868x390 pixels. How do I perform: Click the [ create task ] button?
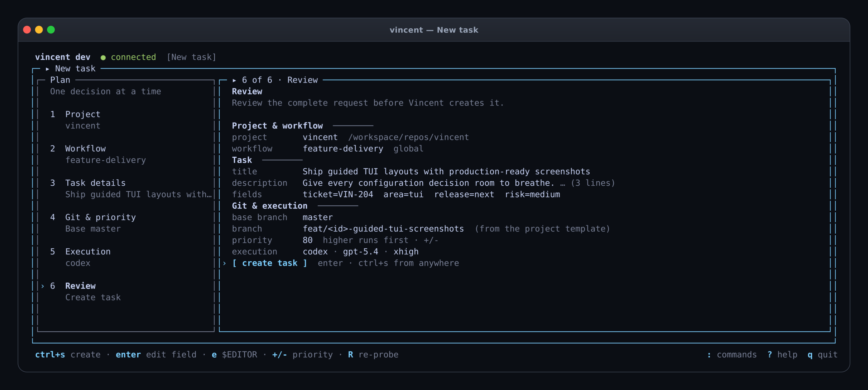269,263
